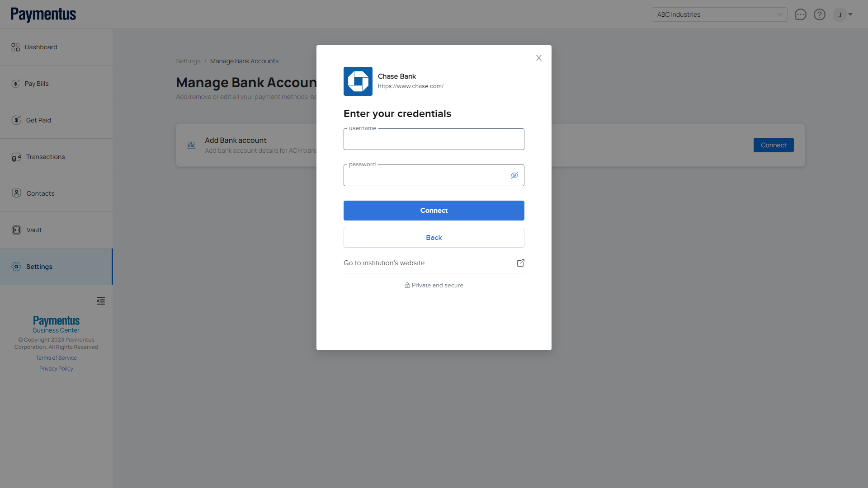
Task: Focus the username input field
Action: (434, 140)
